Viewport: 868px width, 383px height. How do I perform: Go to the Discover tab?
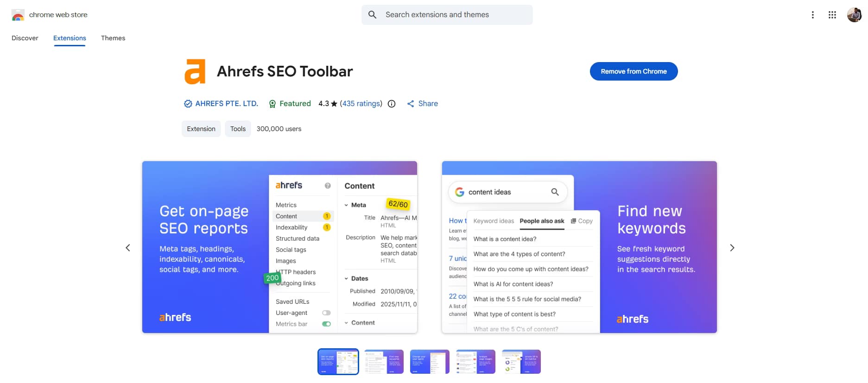click(x=25, y=38)
